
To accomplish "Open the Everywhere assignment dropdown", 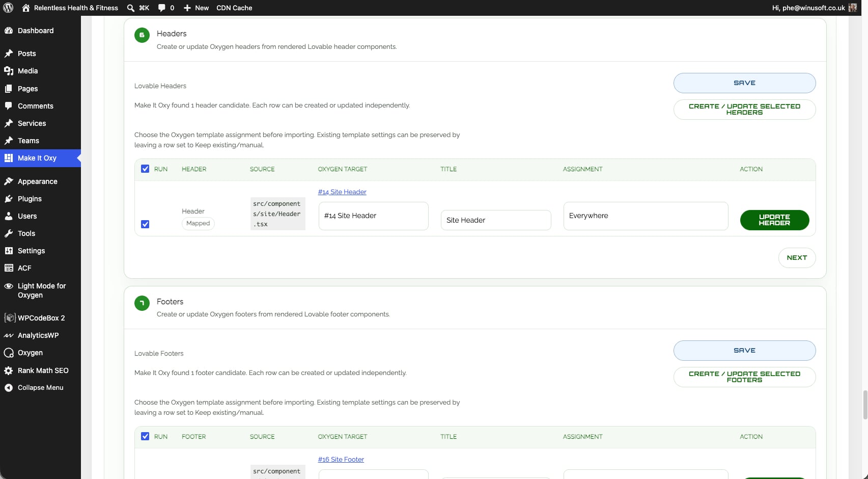I will 646,216.
